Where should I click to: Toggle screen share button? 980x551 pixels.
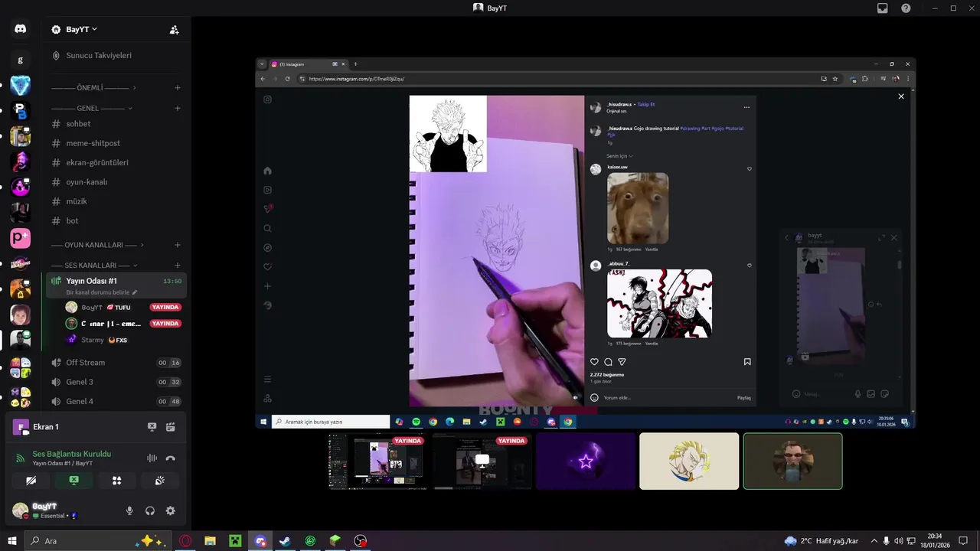tap(73, 481)
